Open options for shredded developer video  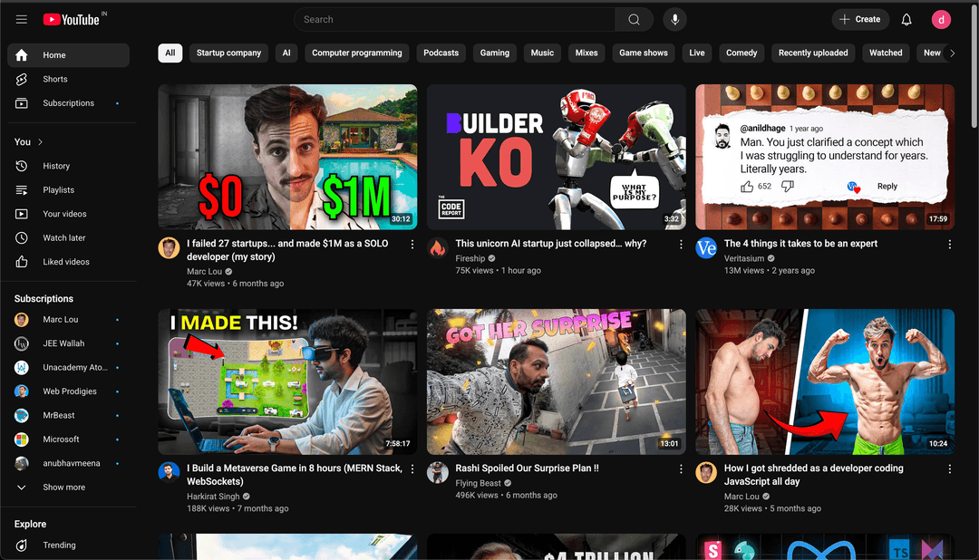pos(950,469)
